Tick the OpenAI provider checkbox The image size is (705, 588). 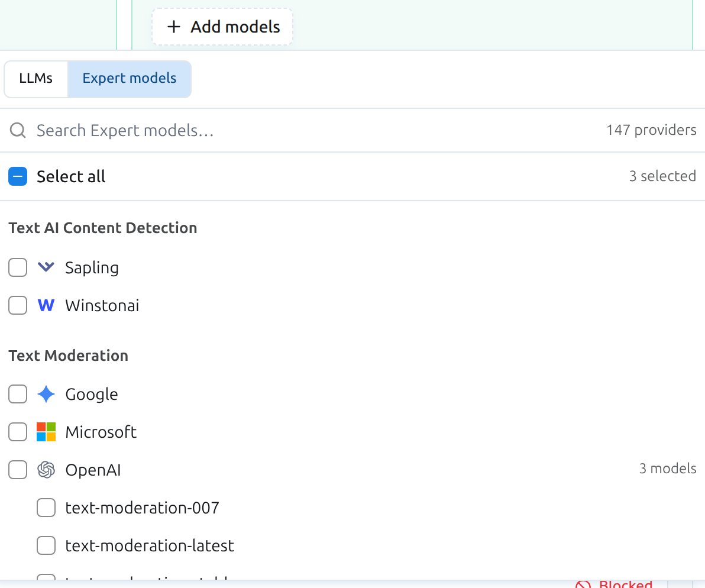[x=18, y=470]
